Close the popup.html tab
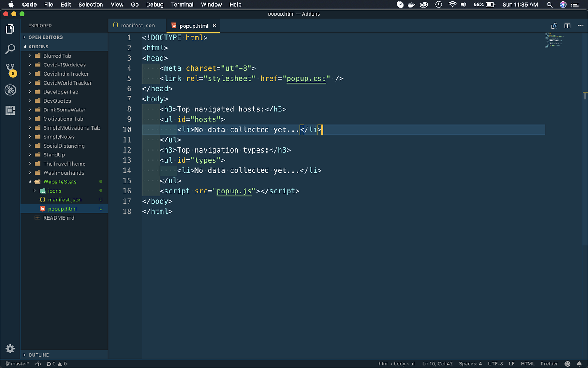 click(214, 26)
